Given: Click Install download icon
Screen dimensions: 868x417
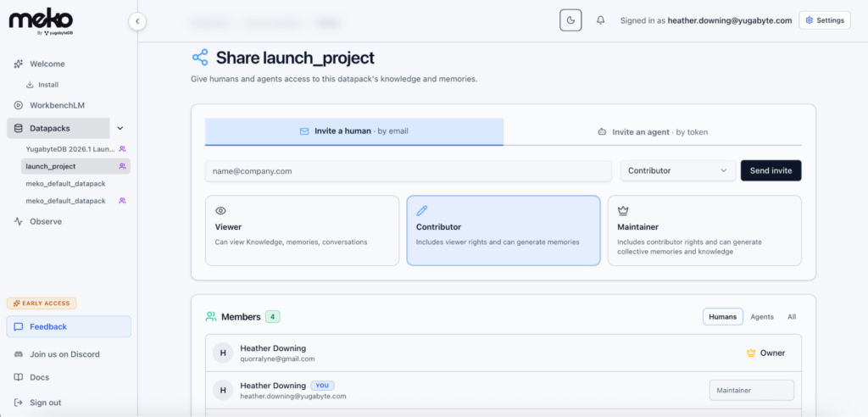Looking at the screenshot, I should tap(30, 85).
